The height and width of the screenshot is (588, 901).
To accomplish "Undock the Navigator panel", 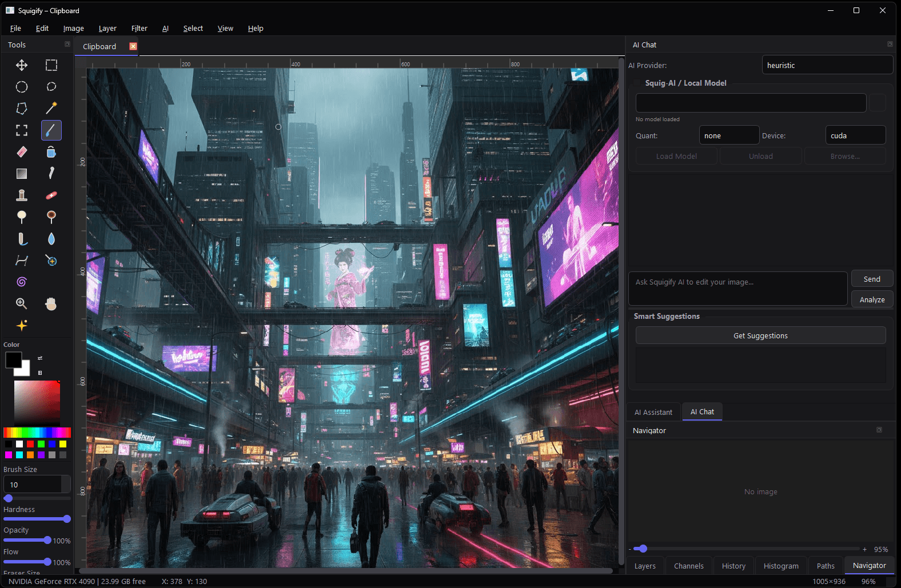I will [879, 430].
